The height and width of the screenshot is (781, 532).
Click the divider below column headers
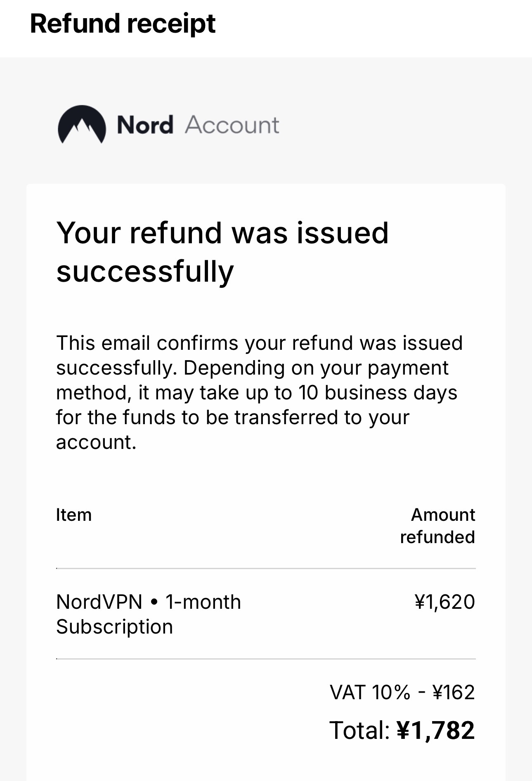[266, 568]
